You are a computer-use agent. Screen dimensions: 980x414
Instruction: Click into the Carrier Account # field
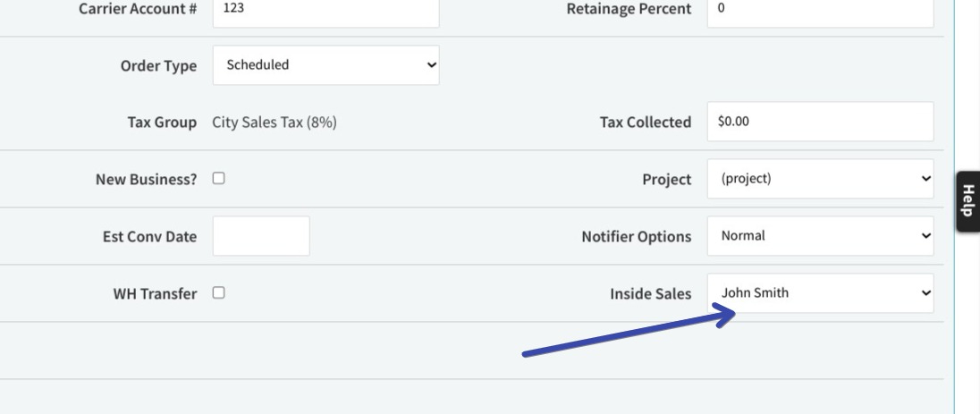pyautogui.click(x=325, y=11)
